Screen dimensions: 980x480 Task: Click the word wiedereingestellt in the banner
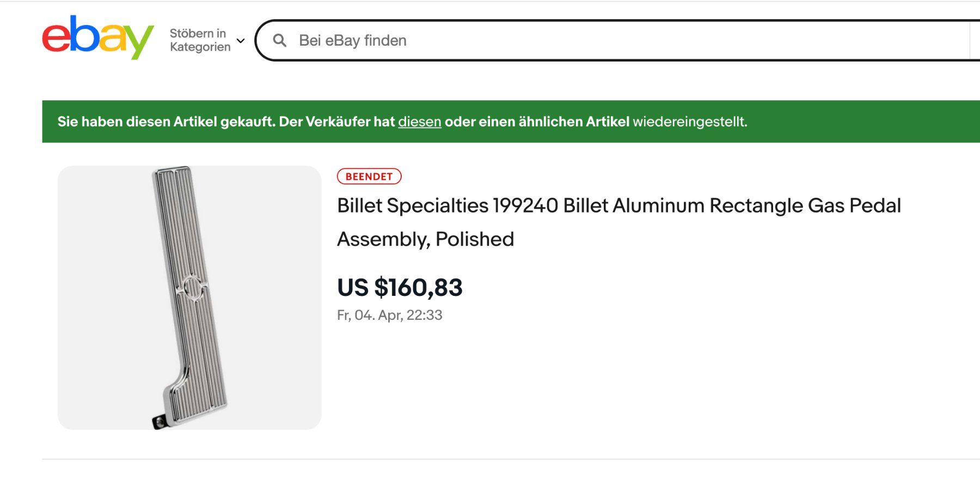[x=689, y=121]
